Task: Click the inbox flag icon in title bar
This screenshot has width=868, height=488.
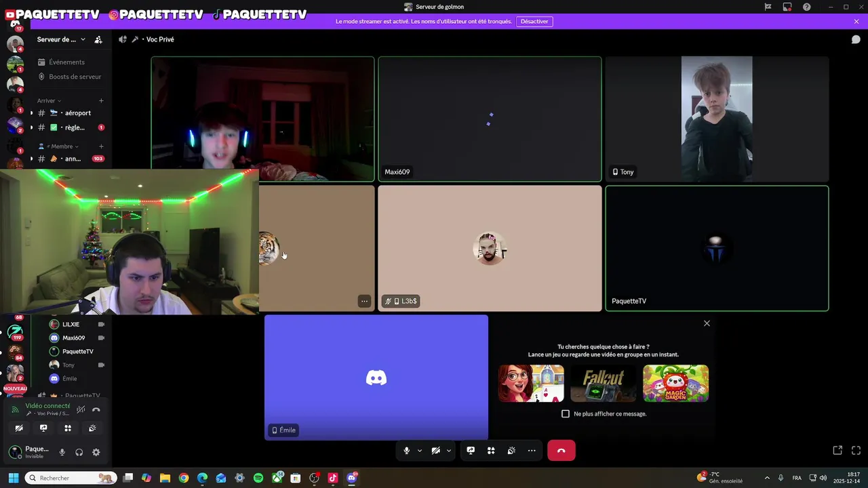Action: click(768, 7)
